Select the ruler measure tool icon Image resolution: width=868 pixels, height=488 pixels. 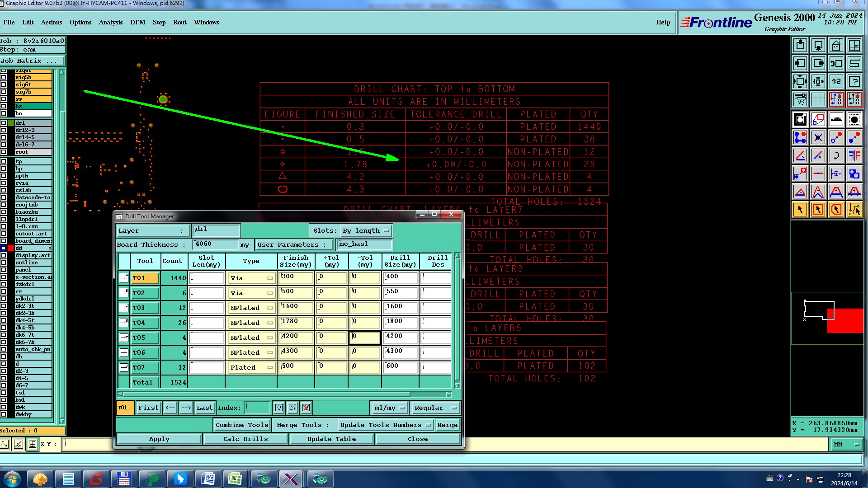click(836, 120)
